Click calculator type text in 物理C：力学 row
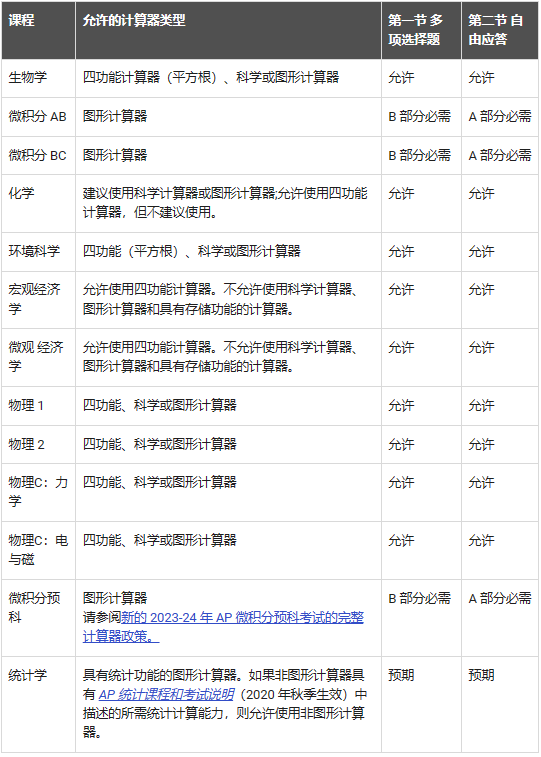The width and height of the screenshot is (541, 757). [x=160, y=482]
